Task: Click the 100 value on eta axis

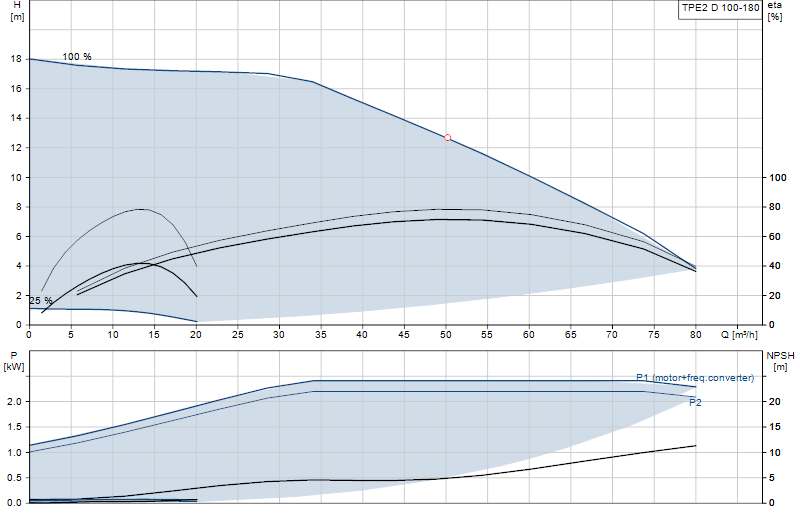Action: click(x=778, y=178)
